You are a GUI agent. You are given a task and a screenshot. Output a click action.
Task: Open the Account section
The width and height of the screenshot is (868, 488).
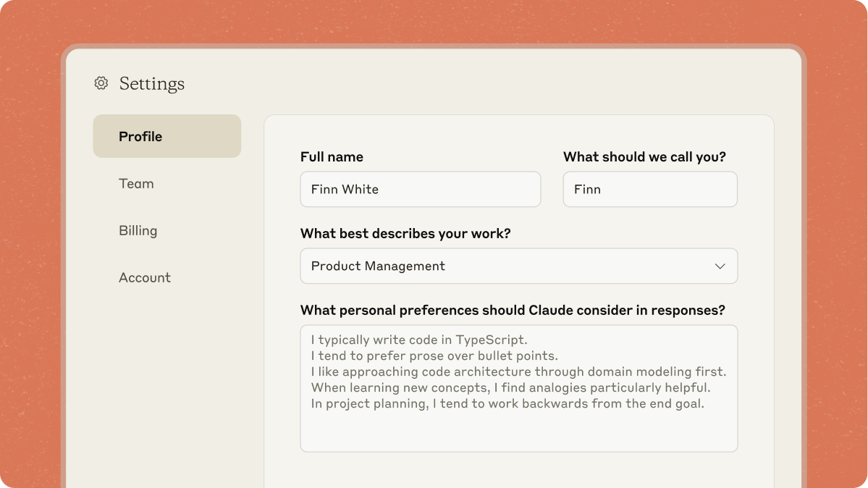tap(145, 278)
